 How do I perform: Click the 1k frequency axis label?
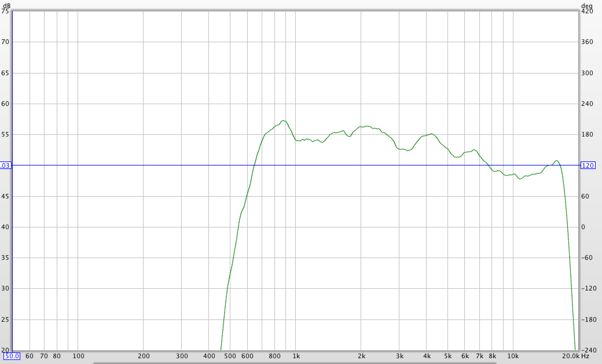296,356
